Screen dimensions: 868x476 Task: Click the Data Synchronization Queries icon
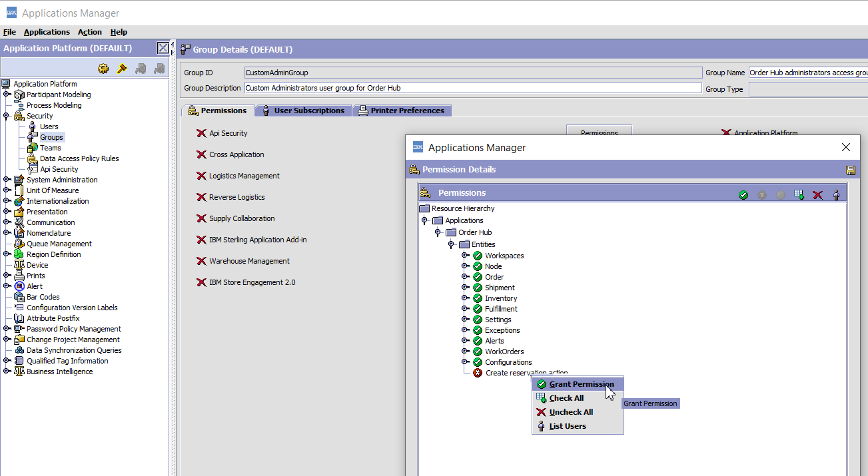pos(19,350)
